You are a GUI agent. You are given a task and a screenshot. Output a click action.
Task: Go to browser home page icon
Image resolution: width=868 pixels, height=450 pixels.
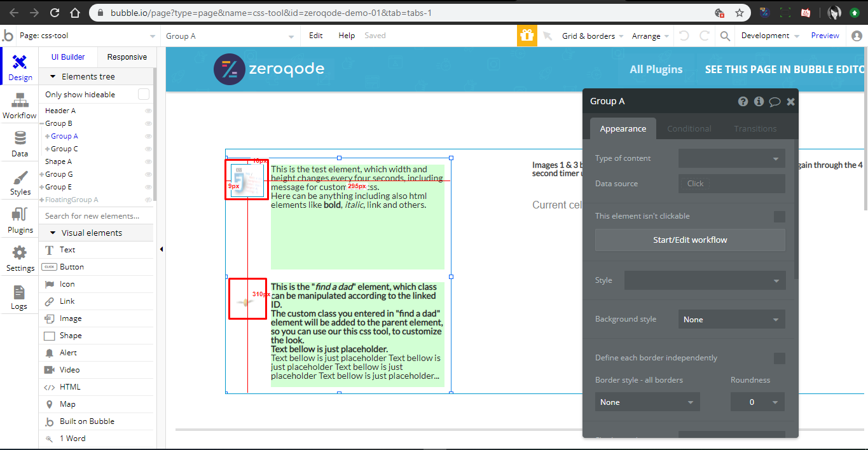click(x=75, y=13)
